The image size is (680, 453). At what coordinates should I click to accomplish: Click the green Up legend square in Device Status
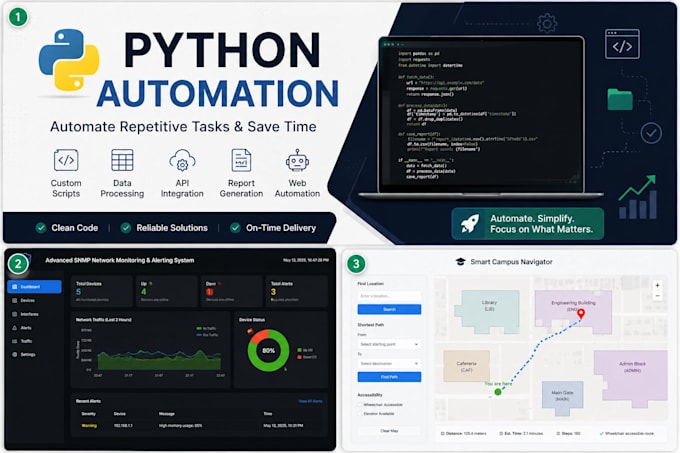point(299,350)
